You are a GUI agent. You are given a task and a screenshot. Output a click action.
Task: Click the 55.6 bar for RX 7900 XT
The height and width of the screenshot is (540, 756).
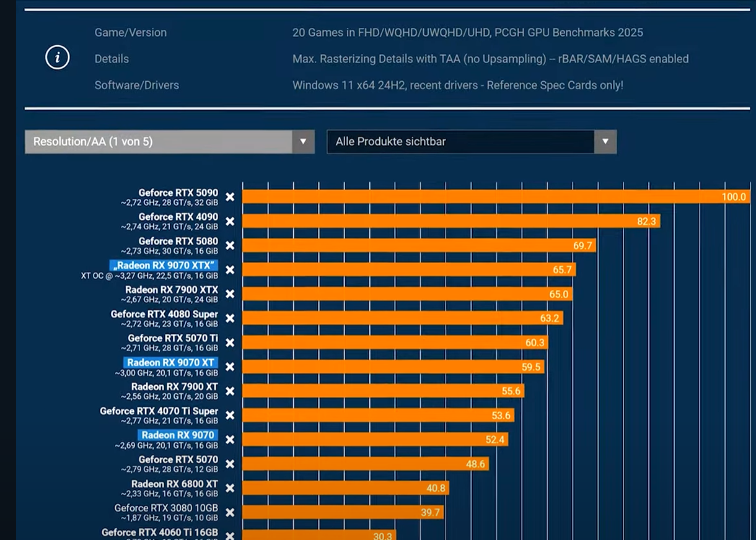click(x=384, y=391)
